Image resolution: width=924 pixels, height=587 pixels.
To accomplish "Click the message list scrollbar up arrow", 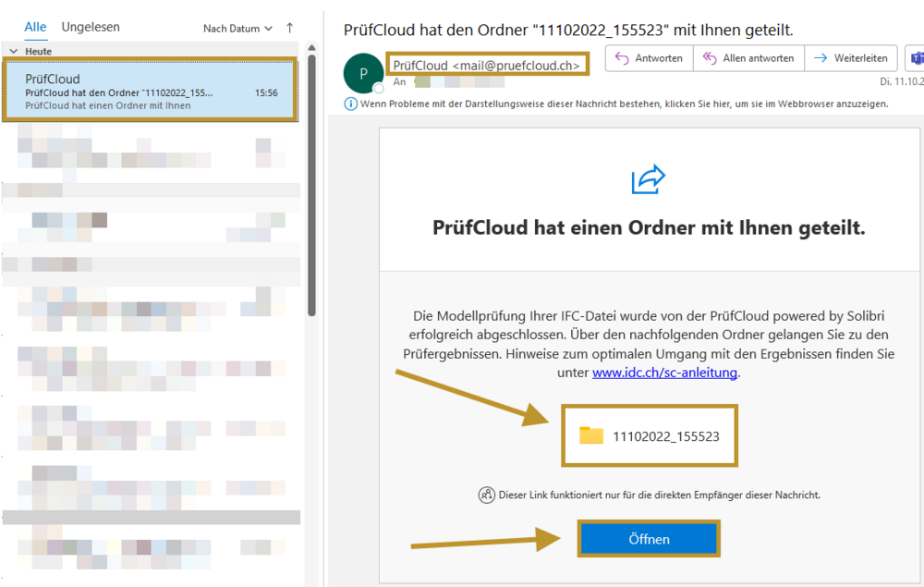I will [x=311, y=48].
